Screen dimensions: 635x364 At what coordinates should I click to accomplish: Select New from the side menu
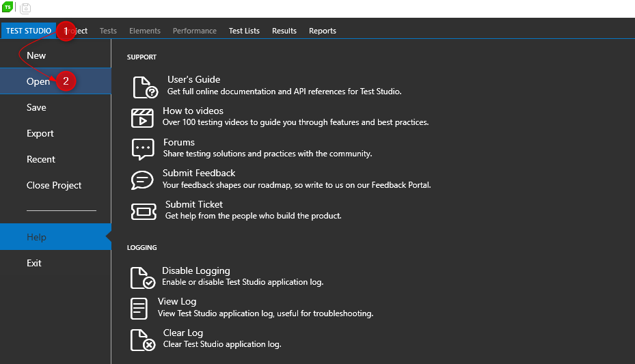(36, 55)
